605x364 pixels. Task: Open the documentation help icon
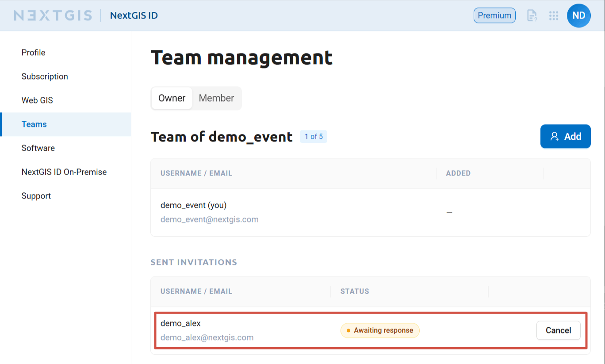[x=532, y=15]
